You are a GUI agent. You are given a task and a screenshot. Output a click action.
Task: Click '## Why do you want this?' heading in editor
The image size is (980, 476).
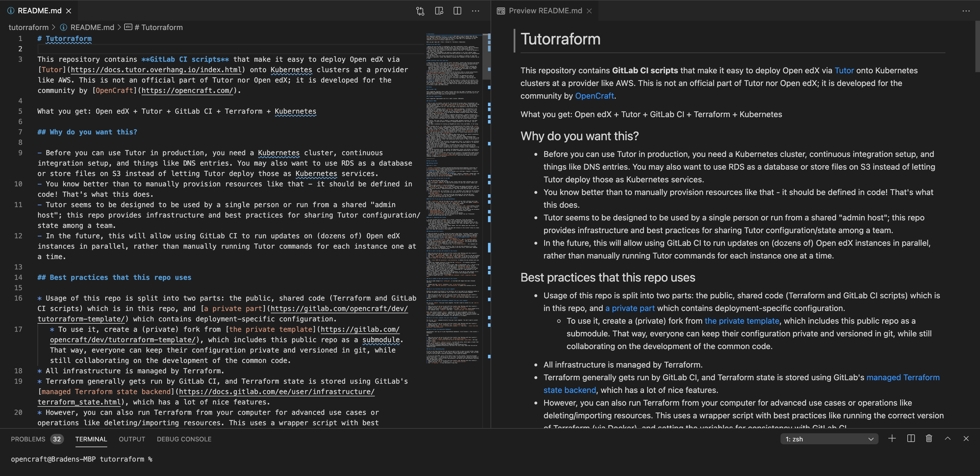[87, 132]
